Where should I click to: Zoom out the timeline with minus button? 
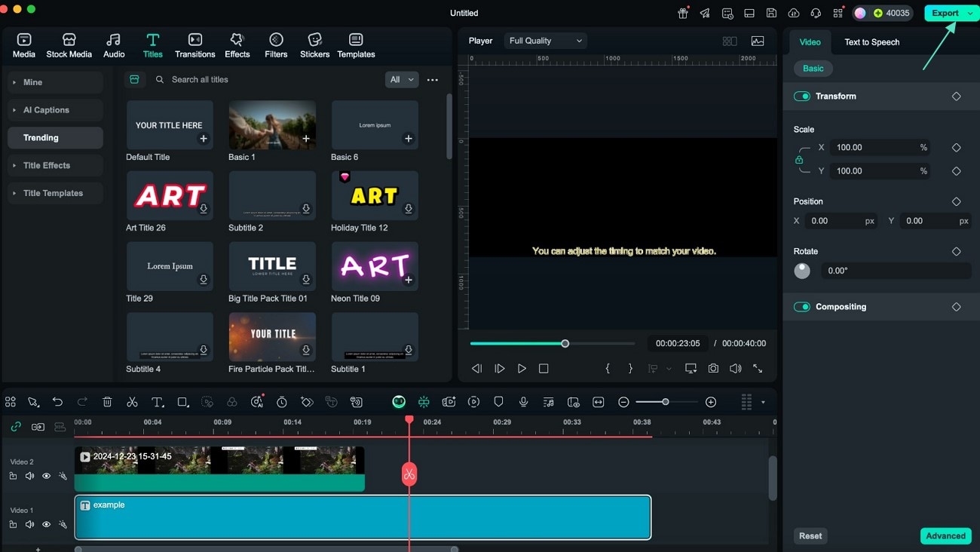pyautogui.click(x=623, y=403)
